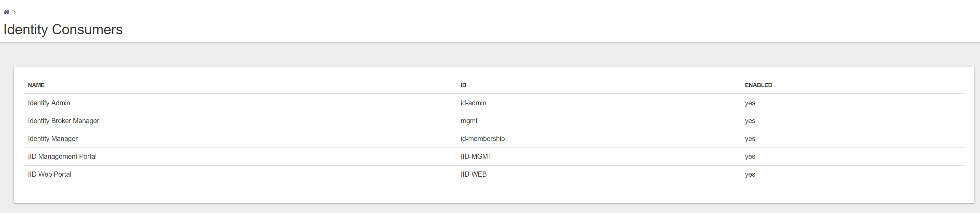Open the IID Web Portal entry
Viewport: 980px width, 213px height.
tap(49, 175)
